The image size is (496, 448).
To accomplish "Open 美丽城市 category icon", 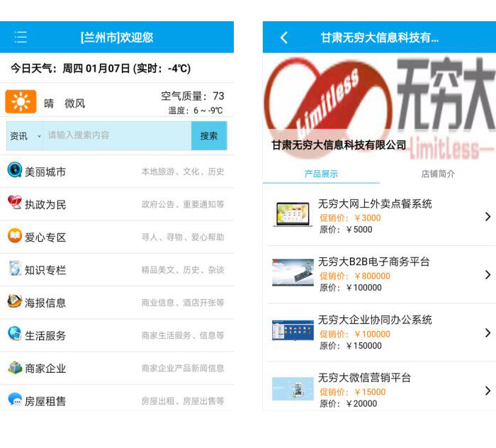I will (15, 171).
